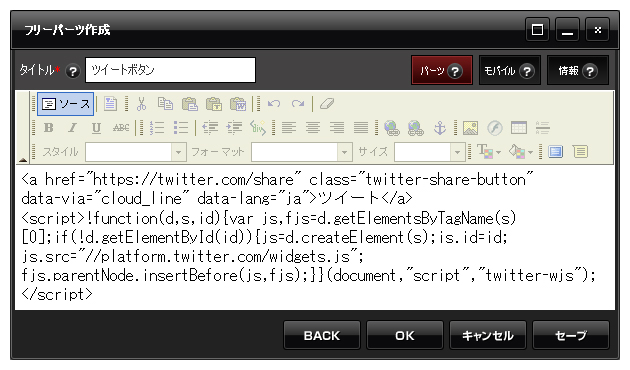
Task: Click help icon on 情報 tab
Action: tap(590, 72)
